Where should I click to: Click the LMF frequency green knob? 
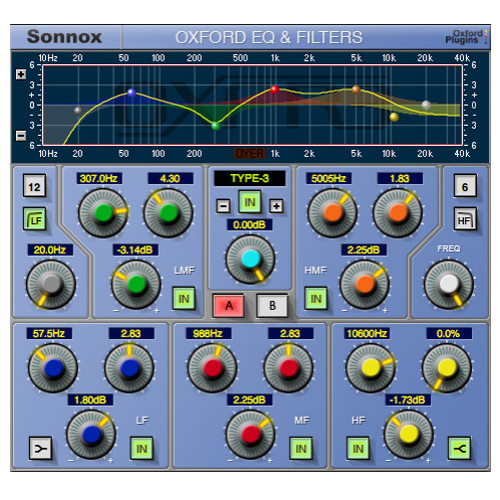coord(103,213)
